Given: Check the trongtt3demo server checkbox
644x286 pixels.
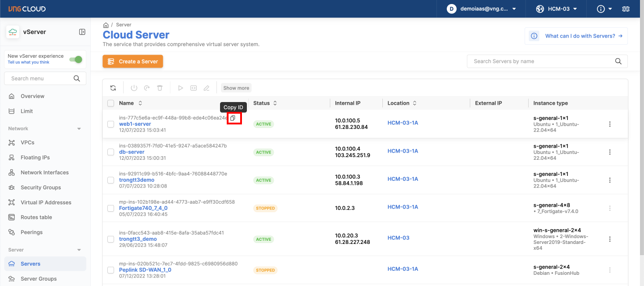Looking at the screenshot, I should click(111, 180).
